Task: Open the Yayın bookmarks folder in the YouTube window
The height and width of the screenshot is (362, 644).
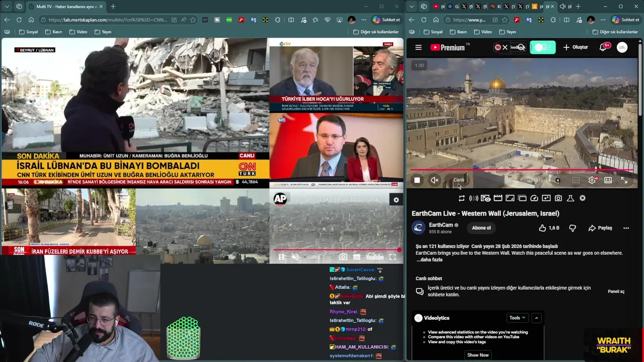Action: pyautogui.click(x=507, y=32)
